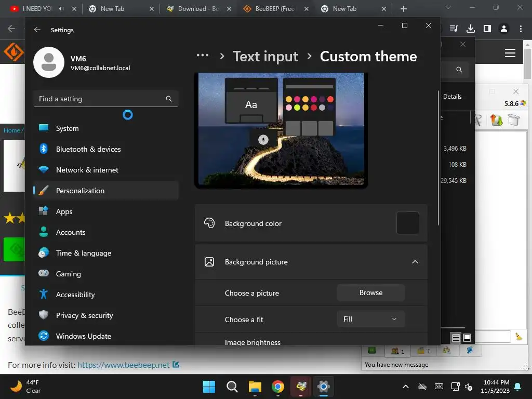
Task: Click the Find a setting search box
Action: click(x=106, y=99)
